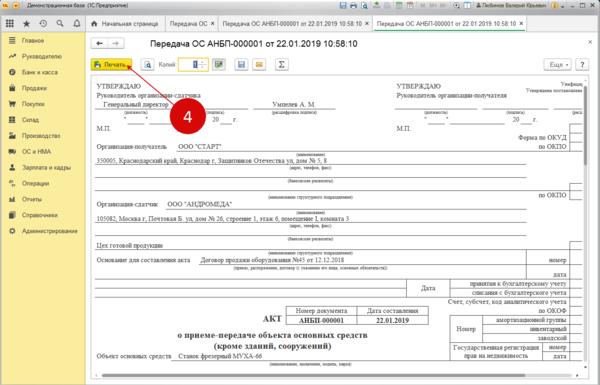Screen dimensions: 600x385
Task: Switch to Начальная страница tab
Action: [x=126, y=24]
